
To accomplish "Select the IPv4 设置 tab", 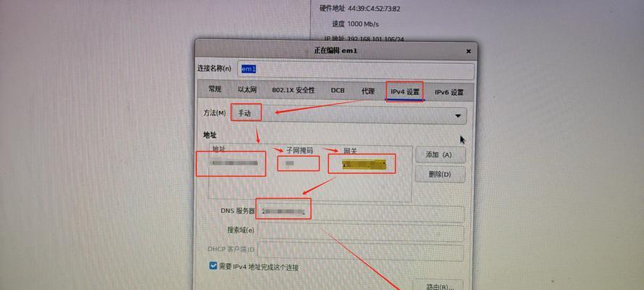I will [x=404, y=91].
